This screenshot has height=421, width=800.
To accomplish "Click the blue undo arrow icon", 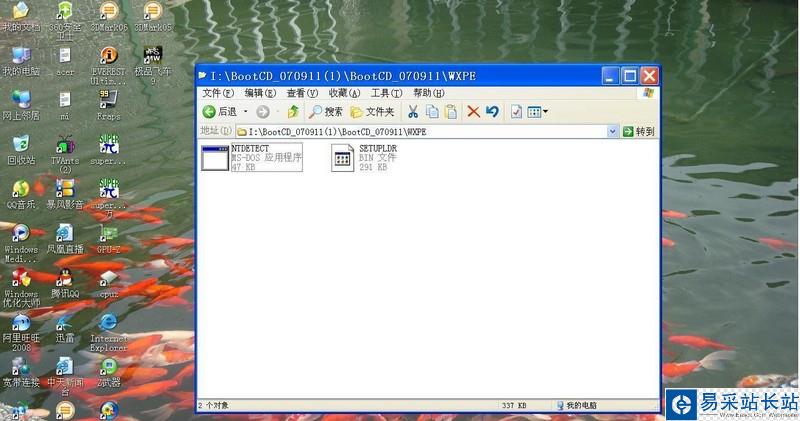I will (x=492, y=112).
